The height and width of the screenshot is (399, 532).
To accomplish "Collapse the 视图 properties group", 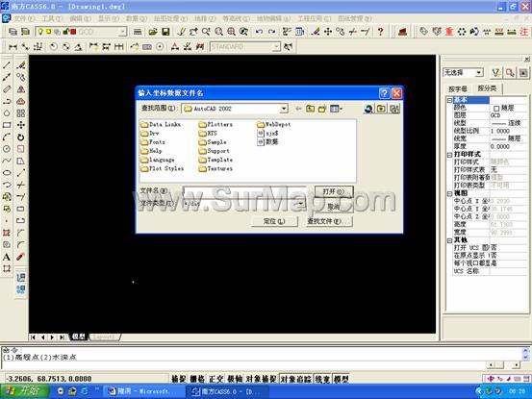I will (x=449, y=193).
